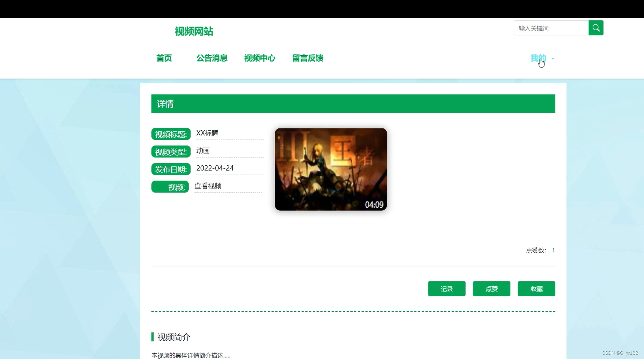
Task: Open the video cover thumbnail
Action: 331,169
